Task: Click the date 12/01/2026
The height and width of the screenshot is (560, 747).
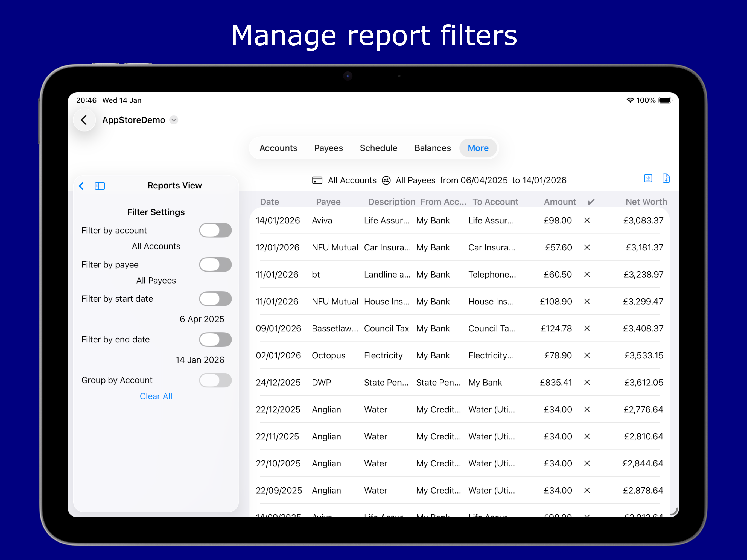Action: [x=278, y=247]
